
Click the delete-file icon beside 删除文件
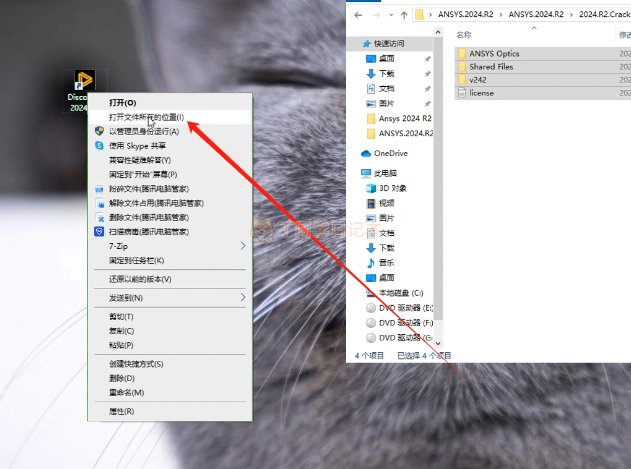[100, 218]
